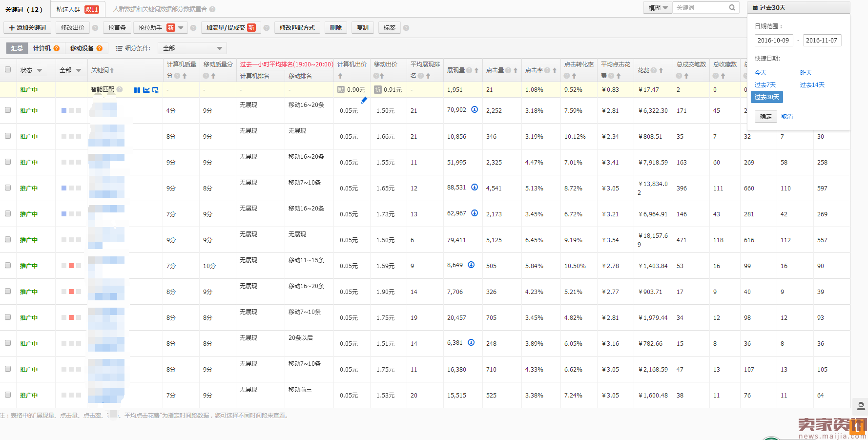Sort by 计算机出价 column arrow
The width and height of the screenshot is (868, 440).
point(340,76)
